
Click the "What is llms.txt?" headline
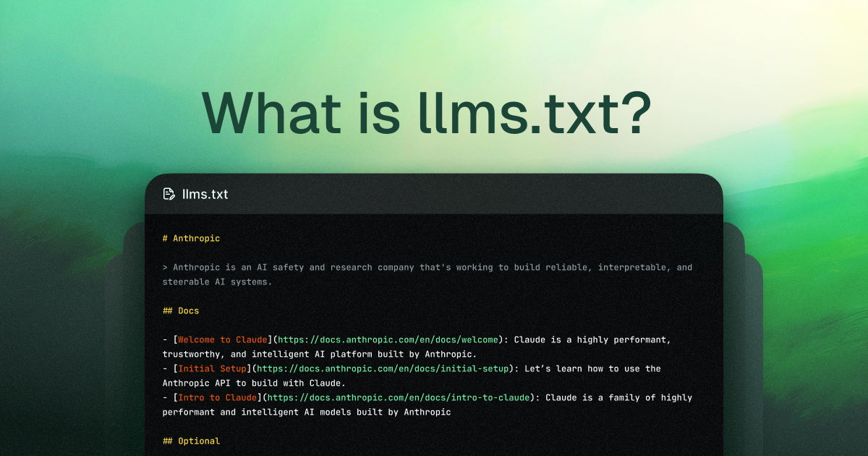427,113
